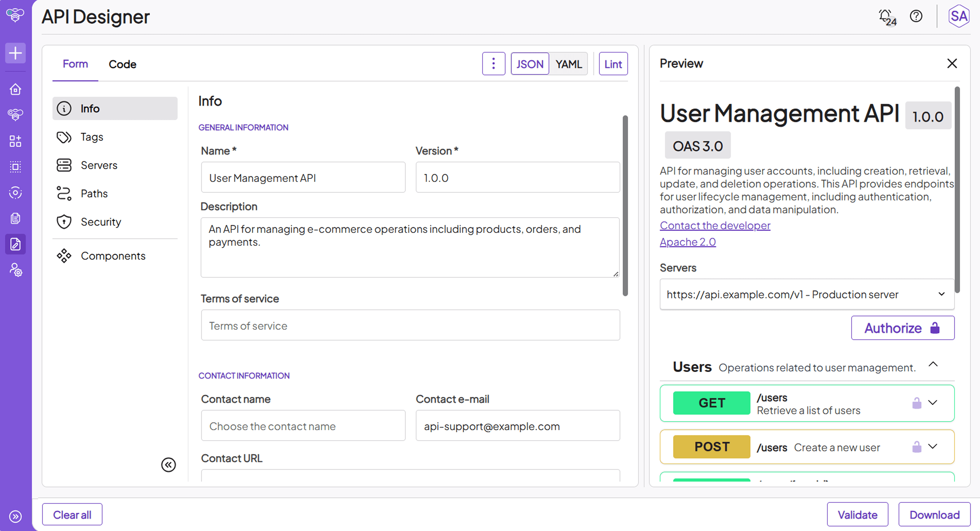Viewport: 980px width, 531px height.
Task: Go to the home icon in the sidebar
Action: 15,89
